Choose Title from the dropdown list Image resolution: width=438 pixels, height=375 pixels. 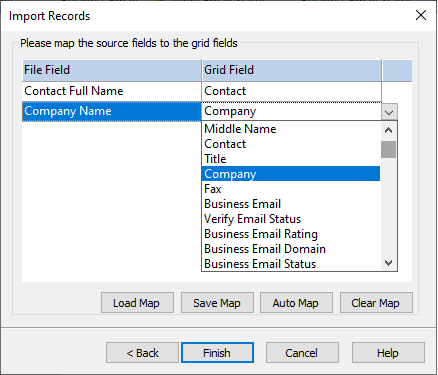click(x=291, y=159)
